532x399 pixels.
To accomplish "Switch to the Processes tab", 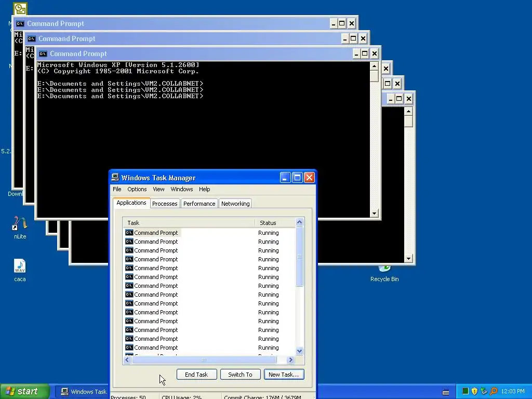I will 165,204.
